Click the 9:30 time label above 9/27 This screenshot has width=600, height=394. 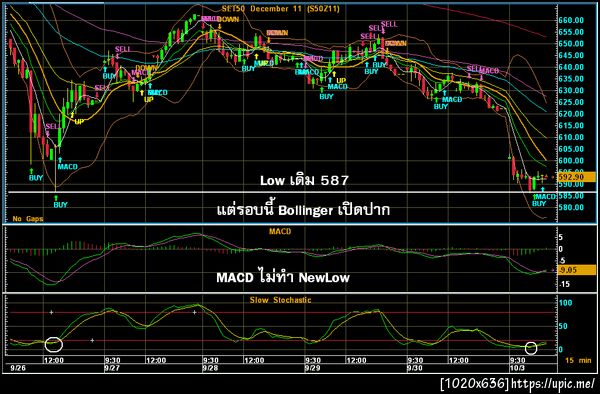pyautogui.click(x=112, y=360)
